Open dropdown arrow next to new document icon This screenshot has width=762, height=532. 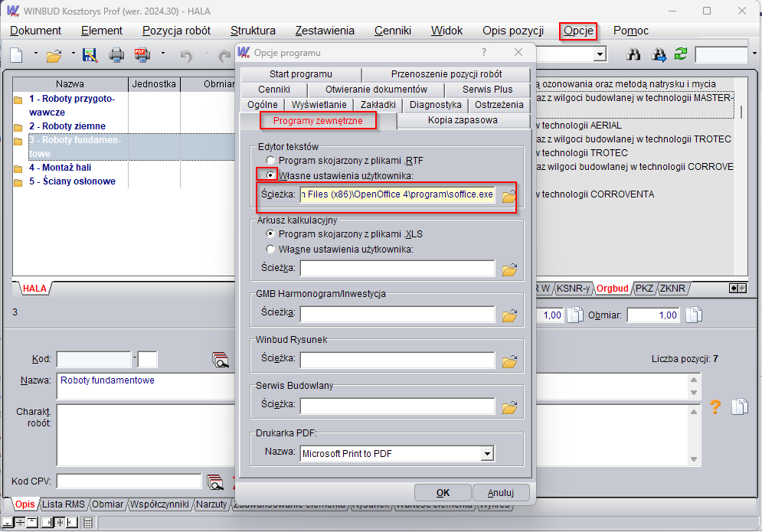coord(35,54)
